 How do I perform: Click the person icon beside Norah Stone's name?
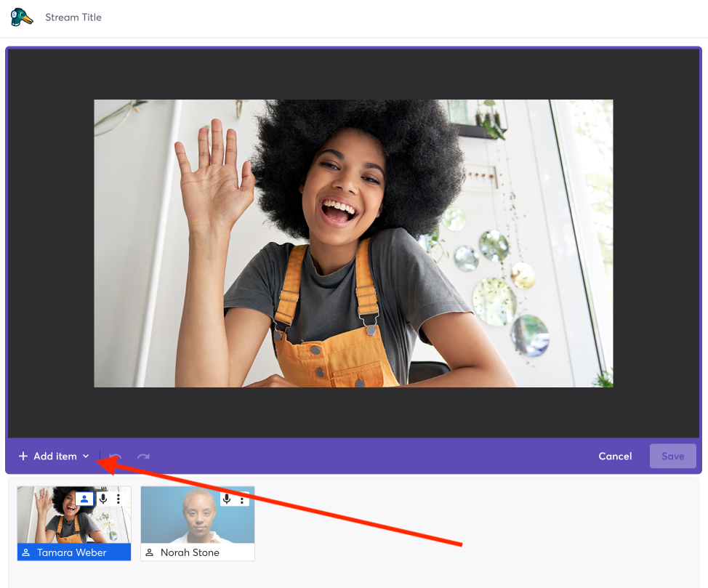[150, 552]
